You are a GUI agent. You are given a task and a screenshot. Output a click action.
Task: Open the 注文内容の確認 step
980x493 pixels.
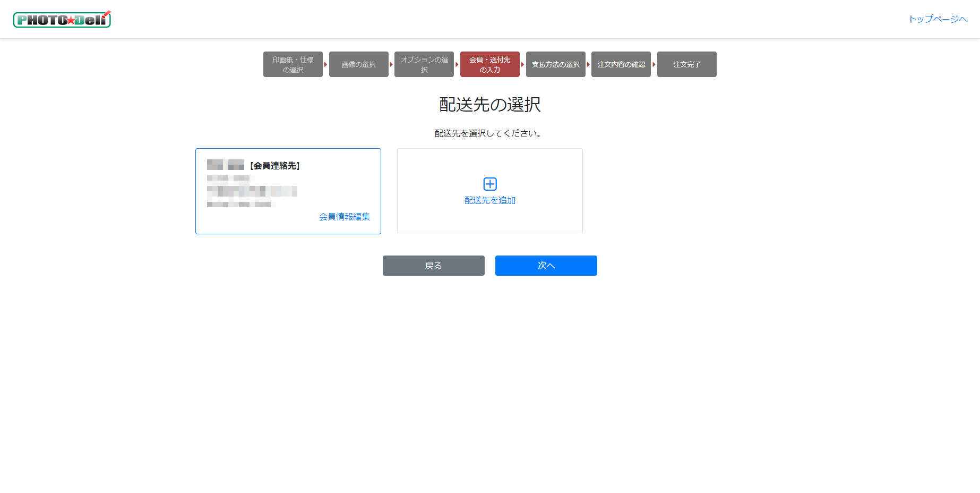pos(621,64)
